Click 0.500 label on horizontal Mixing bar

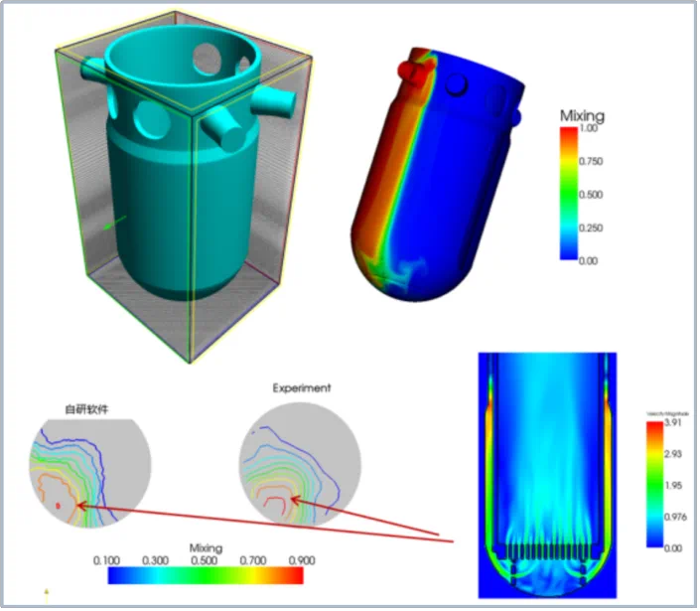coord(205,561)
